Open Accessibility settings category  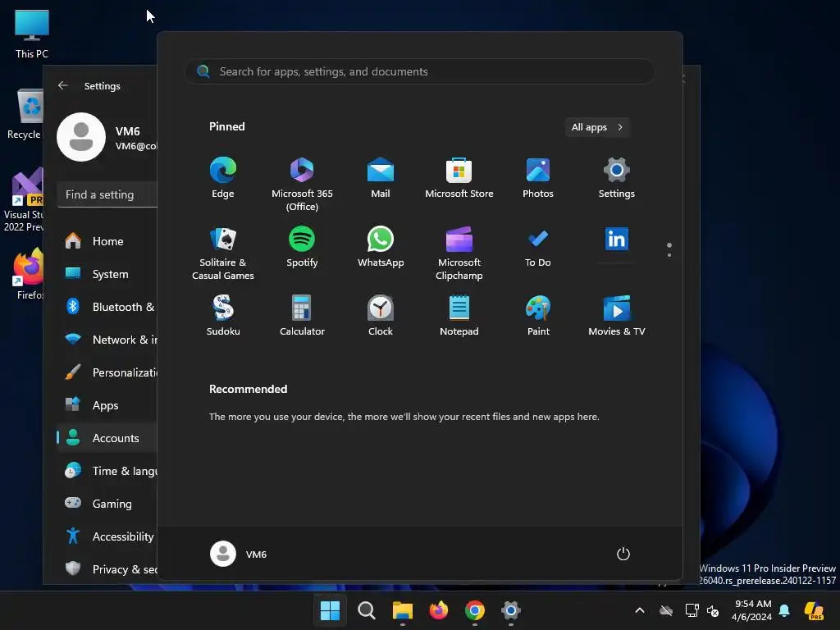(x=107, y=536)
